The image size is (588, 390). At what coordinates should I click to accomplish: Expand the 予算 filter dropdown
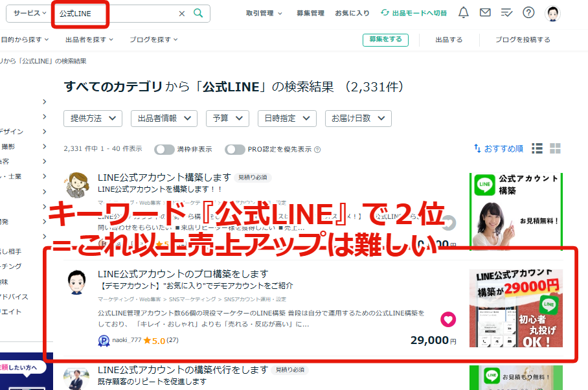227,118
